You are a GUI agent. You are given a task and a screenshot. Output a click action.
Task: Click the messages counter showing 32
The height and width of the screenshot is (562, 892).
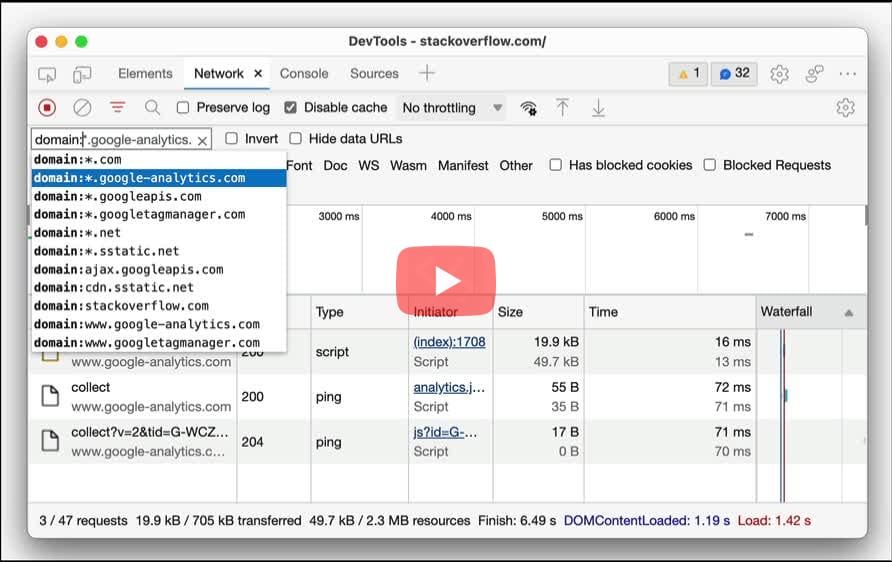734,74
